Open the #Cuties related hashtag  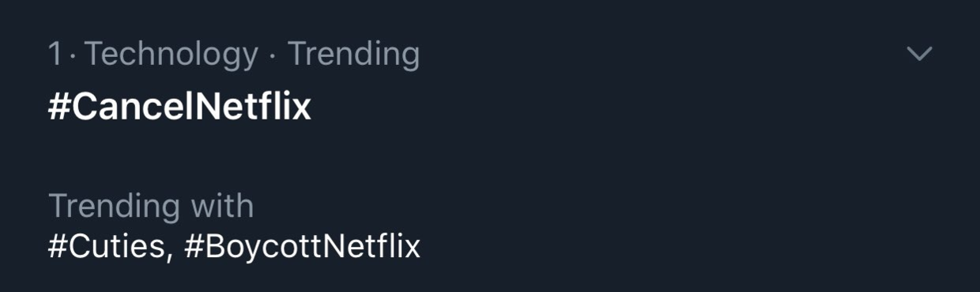click(x=107, y=246)
